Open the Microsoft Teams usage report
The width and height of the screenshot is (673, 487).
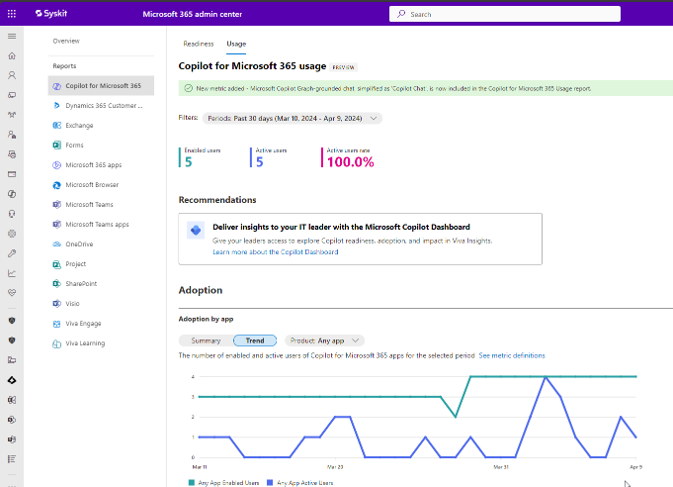click(x=89, y=205)
